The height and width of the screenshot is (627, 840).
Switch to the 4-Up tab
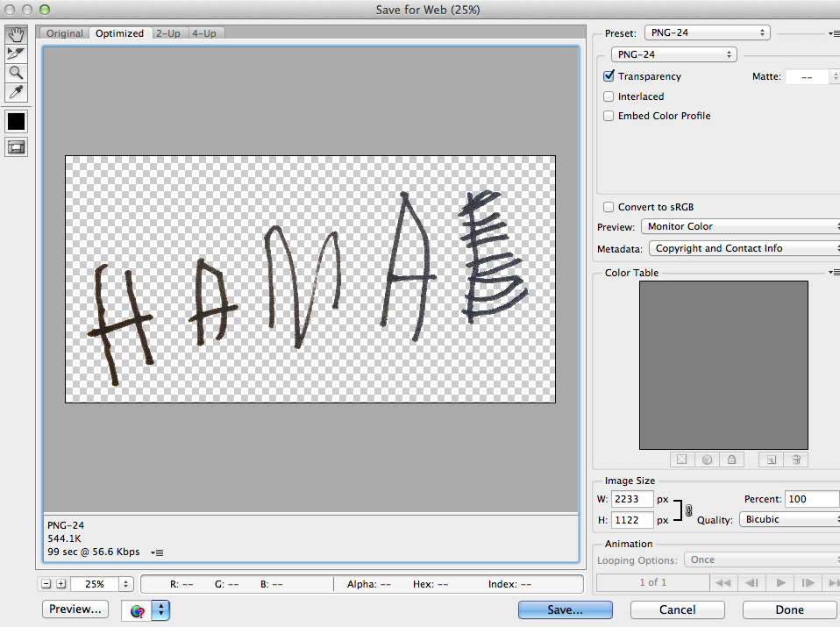[x=204, y=33]
